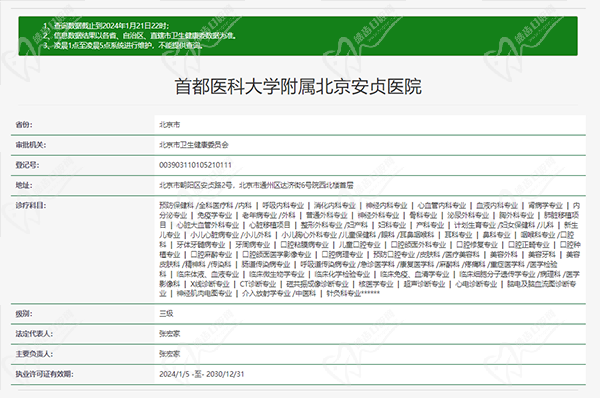600x398 pixels.
Task: Select 美容外科 entry
Action: [x=504, y=254]
